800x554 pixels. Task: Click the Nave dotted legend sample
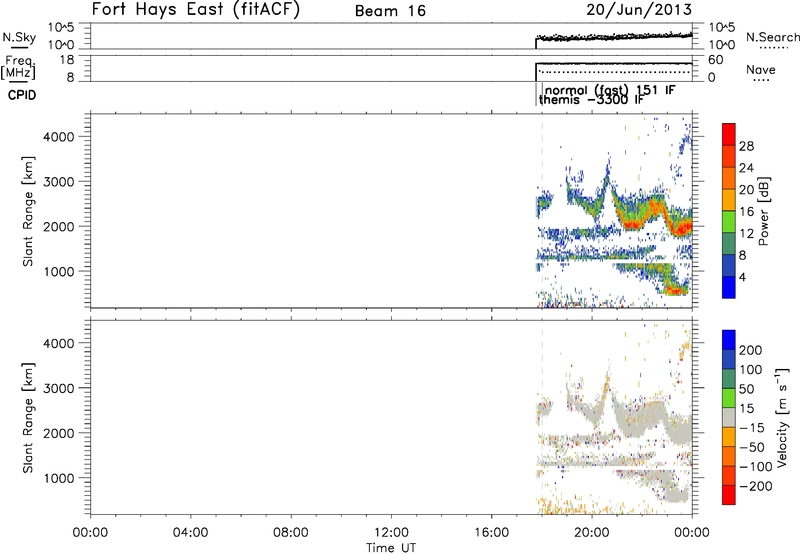coord(761,81)
